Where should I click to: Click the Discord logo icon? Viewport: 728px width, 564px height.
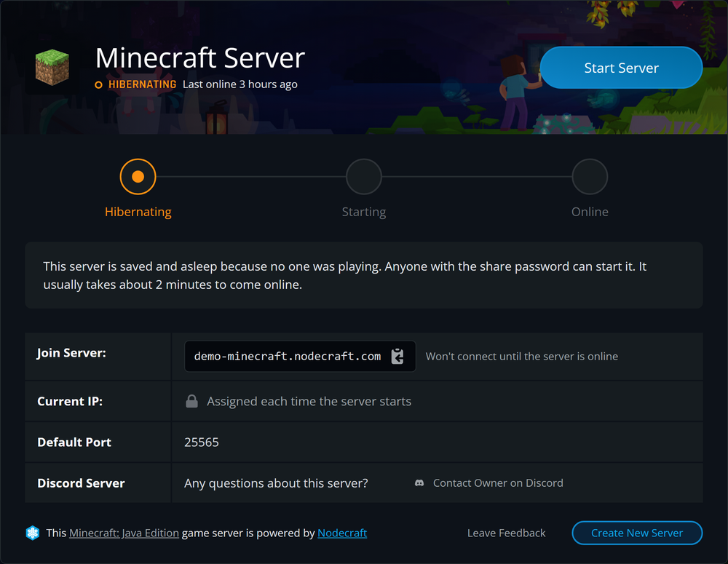click(419, 483)
